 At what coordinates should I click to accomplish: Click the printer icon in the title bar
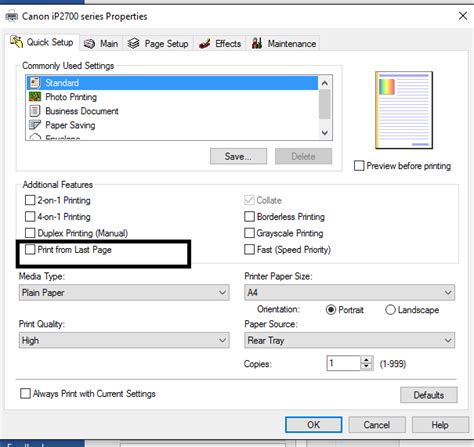pyautogui.click(x=12, y=16)
